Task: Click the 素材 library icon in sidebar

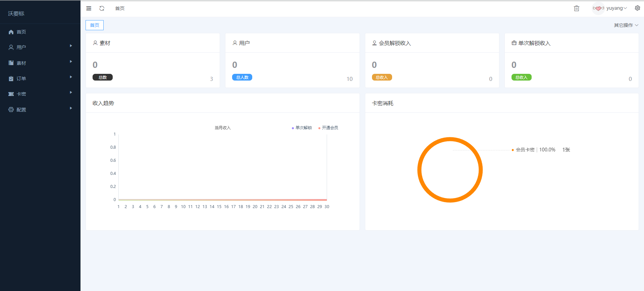Action: pyautogui.click(x=11, y=63)
